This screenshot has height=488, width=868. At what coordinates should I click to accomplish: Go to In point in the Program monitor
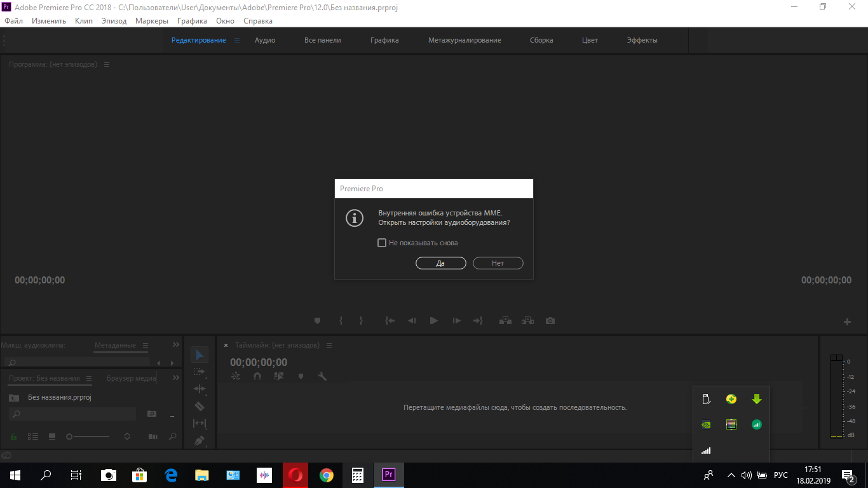(390, 321)
